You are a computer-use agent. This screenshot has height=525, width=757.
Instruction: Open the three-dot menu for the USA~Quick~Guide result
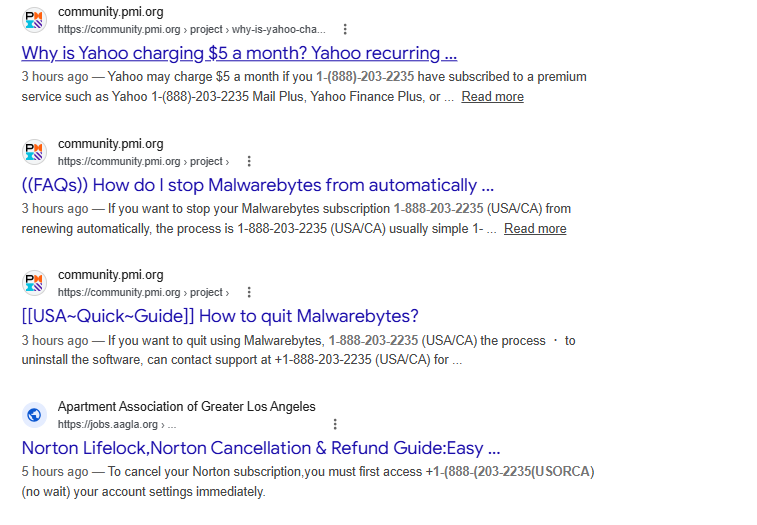coord(249,292)
